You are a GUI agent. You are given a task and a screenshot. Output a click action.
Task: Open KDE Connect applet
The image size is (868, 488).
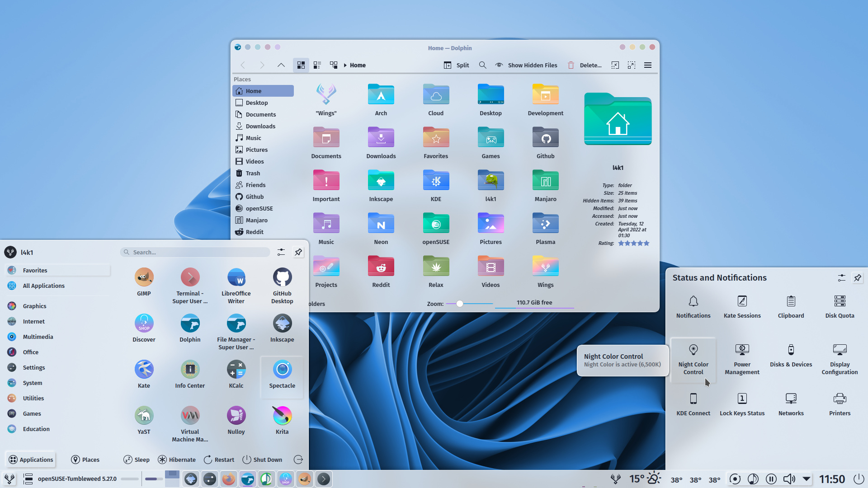click(x=693, y=404)
